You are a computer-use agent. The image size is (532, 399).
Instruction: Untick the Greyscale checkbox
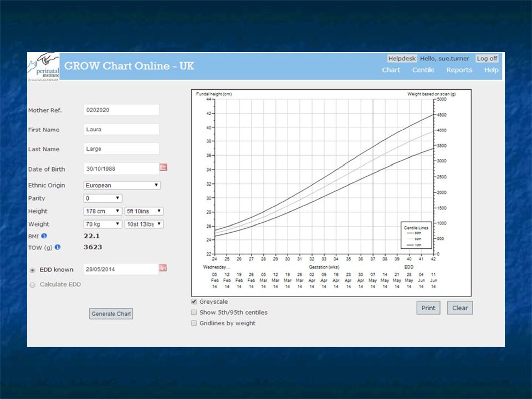[194, 301]
